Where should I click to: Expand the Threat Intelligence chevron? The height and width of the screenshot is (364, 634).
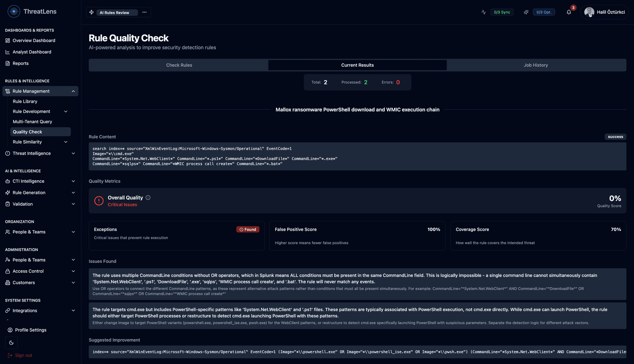[73, 154]
